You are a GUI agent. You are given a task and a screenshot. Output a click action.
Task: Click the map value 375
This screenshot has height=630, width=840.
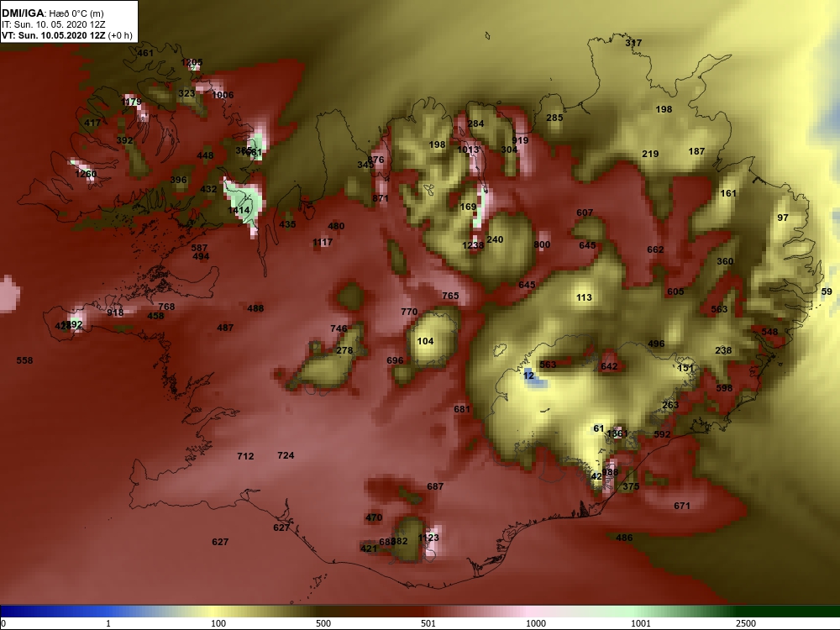[631, 486]
